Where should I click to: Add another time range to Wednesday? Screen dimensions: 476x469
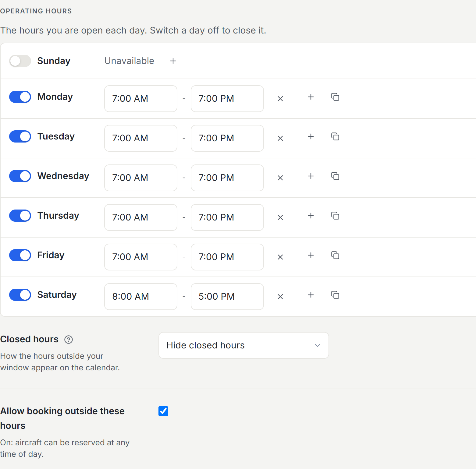pos(311,176)
